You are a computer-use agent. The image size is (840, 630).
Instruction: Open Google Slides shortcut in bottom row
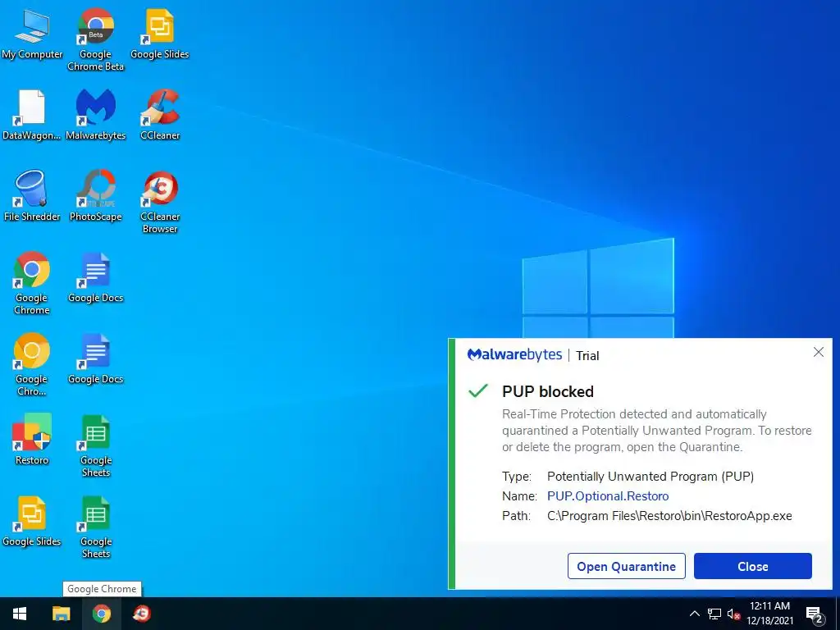[32, 521]
